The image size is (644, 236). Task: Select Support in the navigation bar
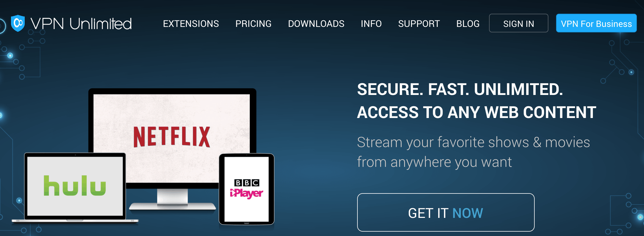point(419,24)
